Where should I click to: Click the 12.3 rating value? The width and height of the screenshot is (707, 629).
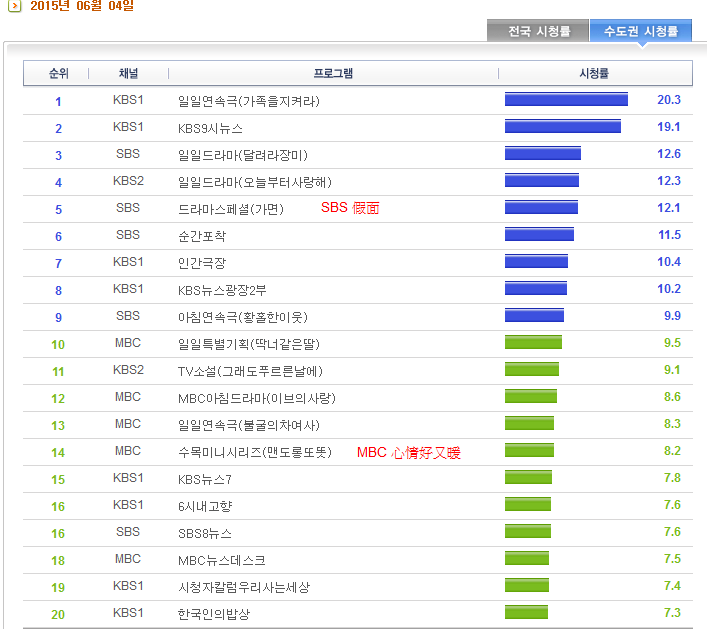coord(669,181)
